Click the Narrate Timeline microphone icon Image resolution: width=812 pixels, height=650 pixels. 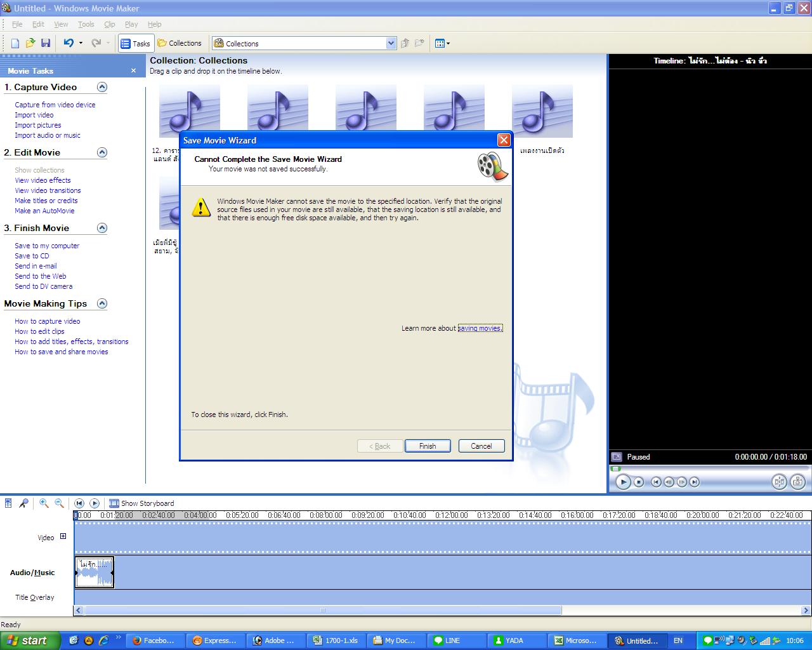point(23,503)
